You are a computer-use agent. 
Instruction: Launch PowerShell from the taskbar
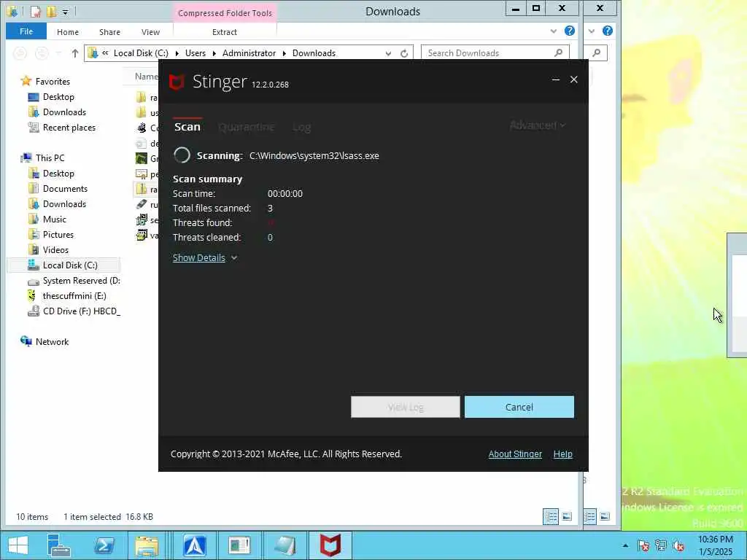104,545
